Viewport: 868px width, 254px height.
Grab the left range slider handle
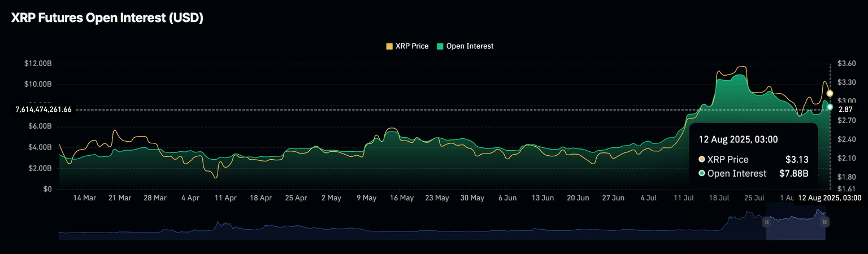point(767,222)
